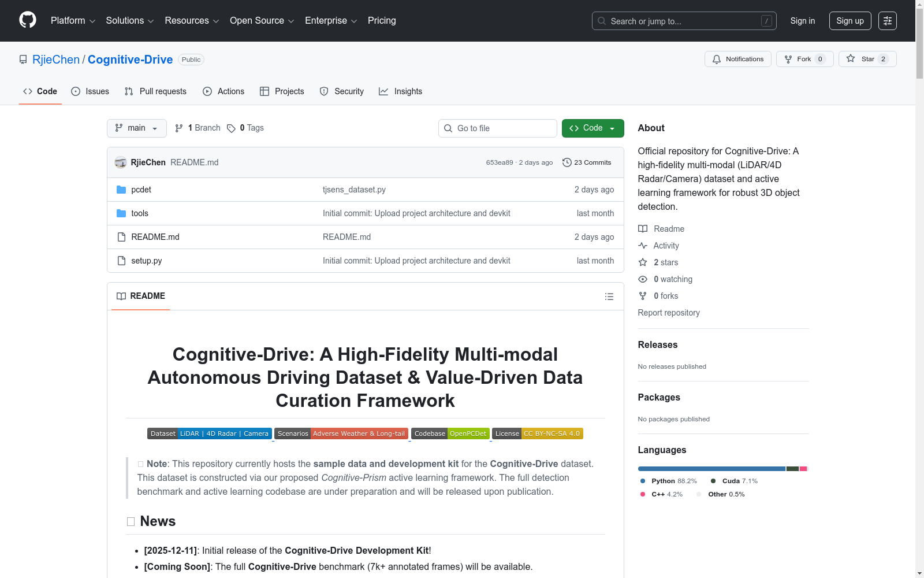View the 23 Commits history

pos(587,162)
